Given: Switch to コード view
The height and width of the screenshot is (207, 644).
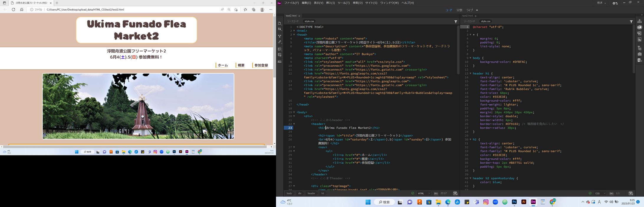Looking at the screenshot, I should [448, 10].
